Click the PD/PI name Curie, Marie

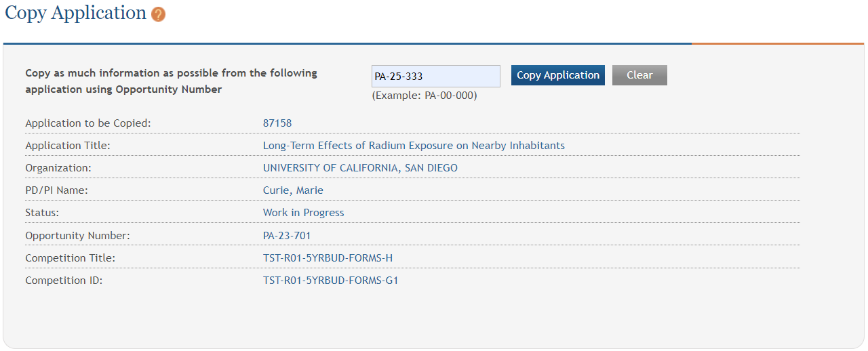point(293,190)
